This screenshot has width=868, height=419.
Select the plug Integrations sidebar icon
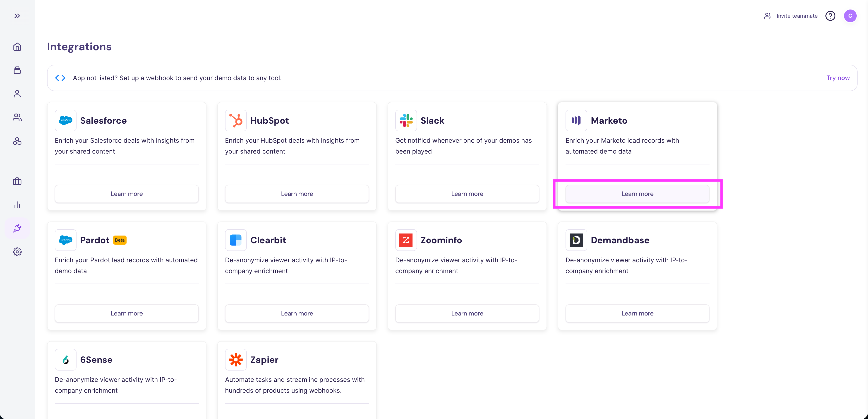[17, 229]
